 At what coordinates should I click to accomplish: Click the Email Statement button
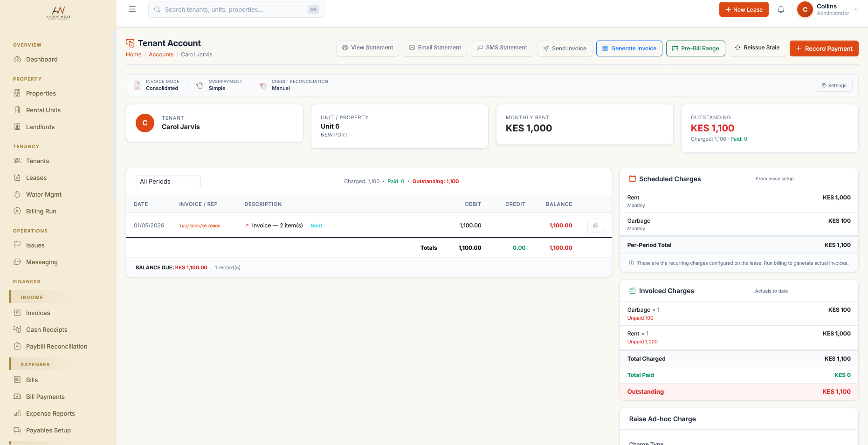coord(434,48)
